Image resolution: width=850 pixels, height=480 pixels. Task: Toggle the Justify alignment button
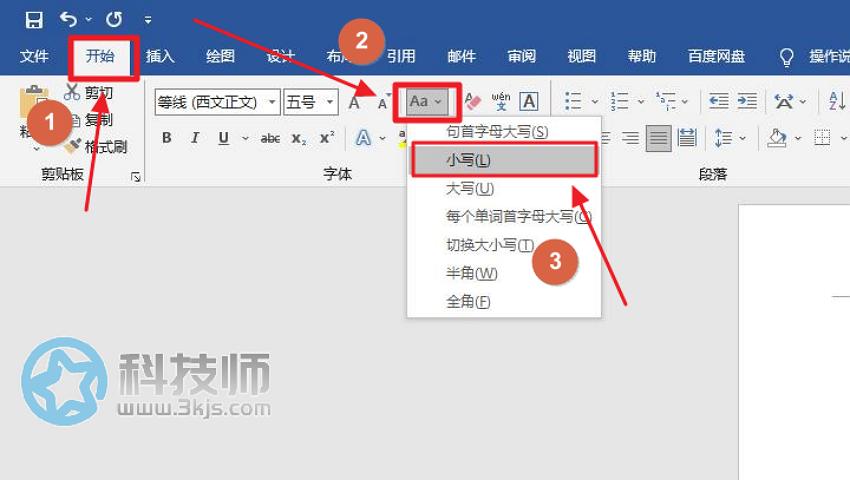pos(658,139)
